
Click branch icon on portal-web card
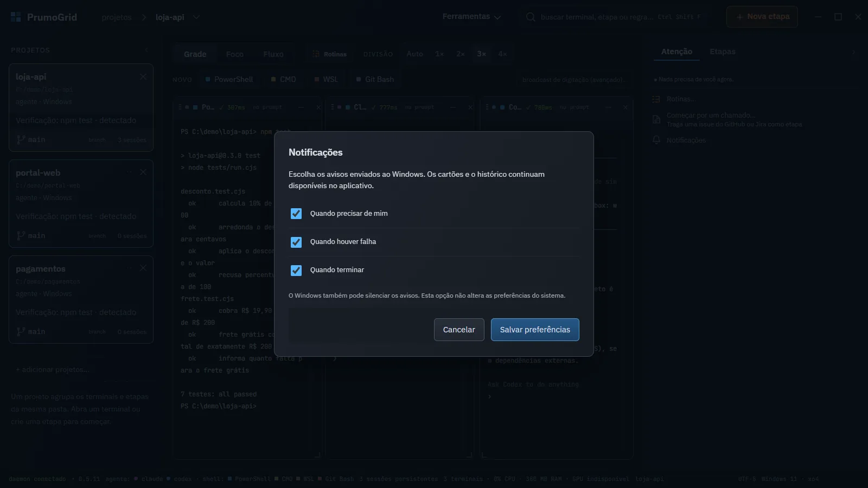(21, 235)
